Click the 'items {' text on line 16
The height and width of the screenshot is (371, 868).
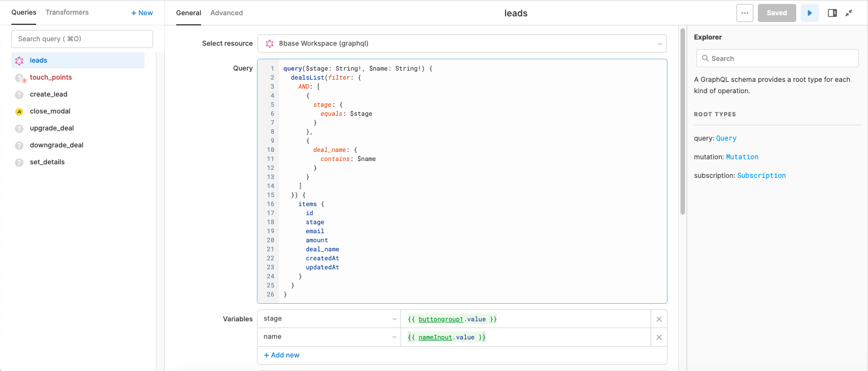click(x=311, y=204)
